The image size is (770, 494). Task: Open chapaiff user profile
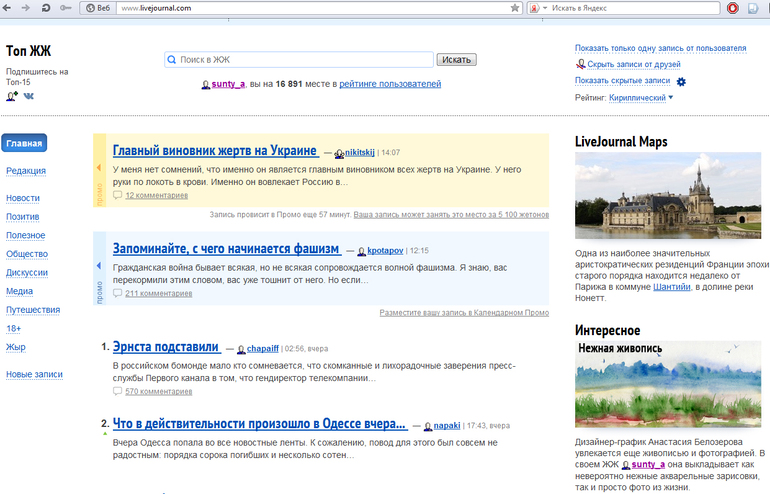[x=263, y=349]
